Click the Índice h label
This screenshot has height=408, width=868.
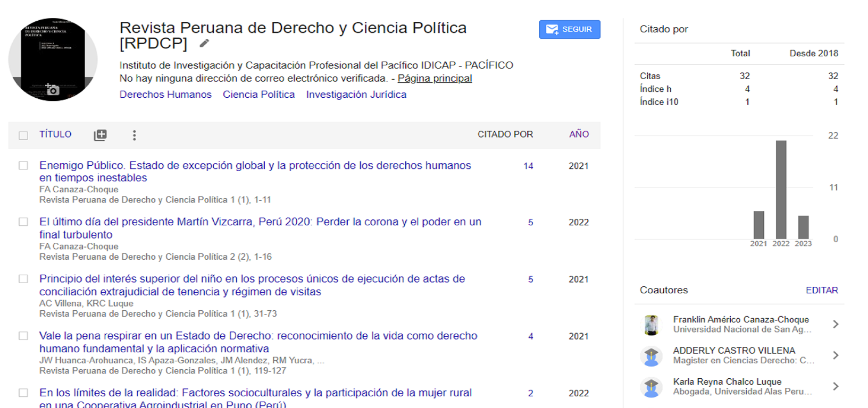[x=655, y=89]
